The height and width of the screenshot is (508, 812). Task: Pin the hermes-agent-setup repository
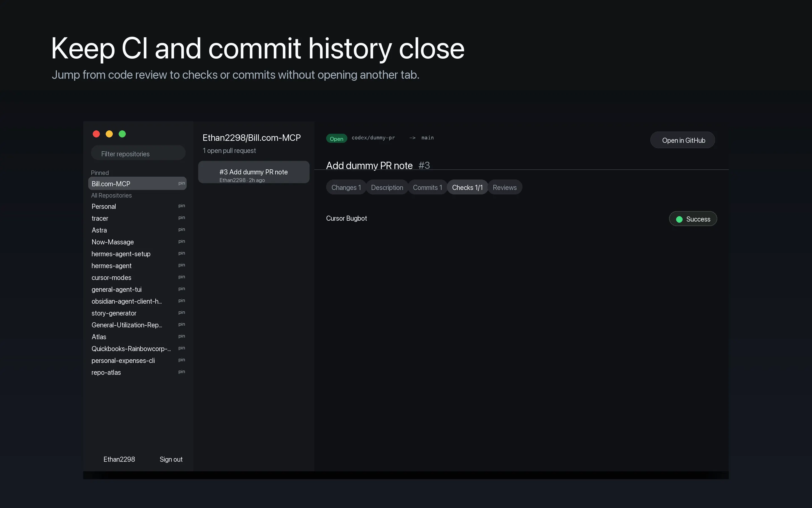click(182, 253)
